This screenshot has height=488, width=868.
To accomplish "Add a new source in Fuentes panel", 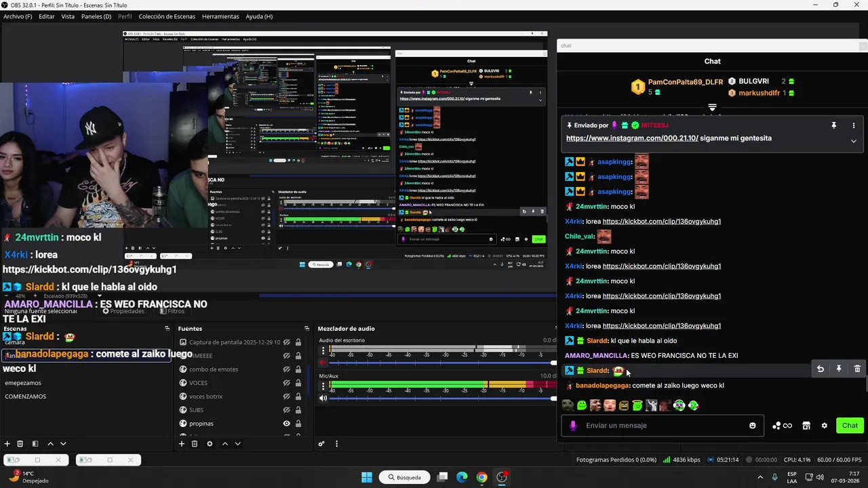I will pyautogui.click(x=181, y=444).
